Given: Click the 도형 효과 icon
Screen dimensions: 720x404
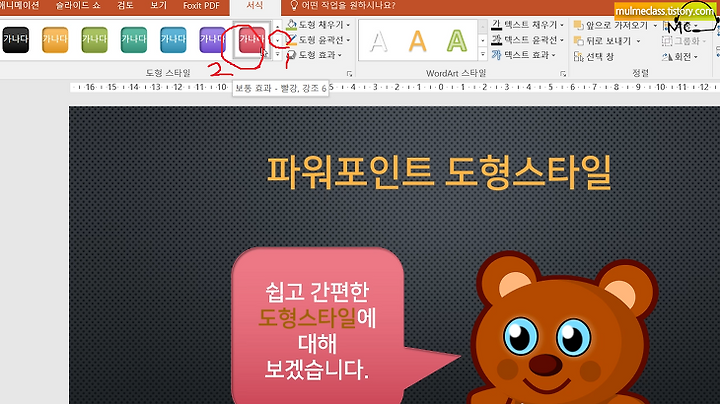Looking at the screenshot, I should click(291, 55).
